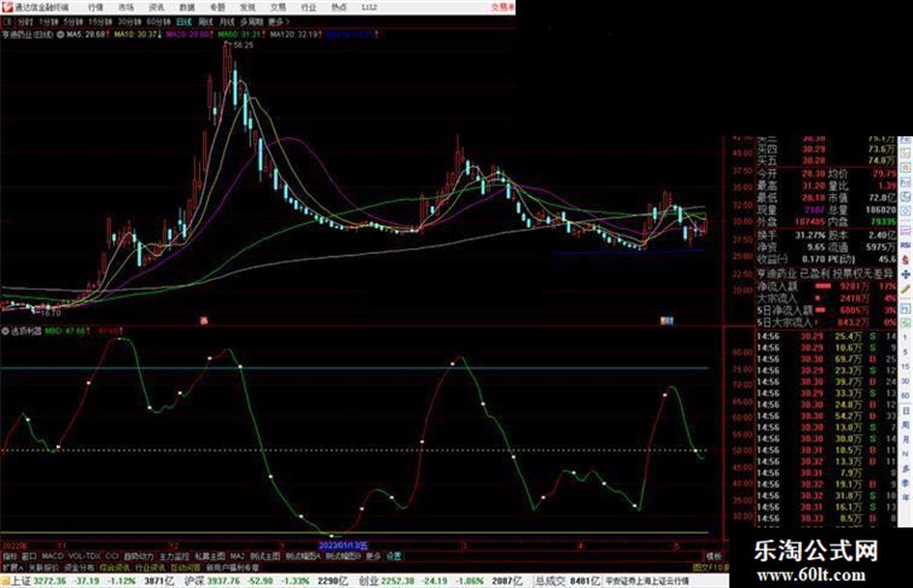The width and height of the screenshot is (913, 588).
Task: Switch indicator to VOL-TDX
Action: (84, 556)
